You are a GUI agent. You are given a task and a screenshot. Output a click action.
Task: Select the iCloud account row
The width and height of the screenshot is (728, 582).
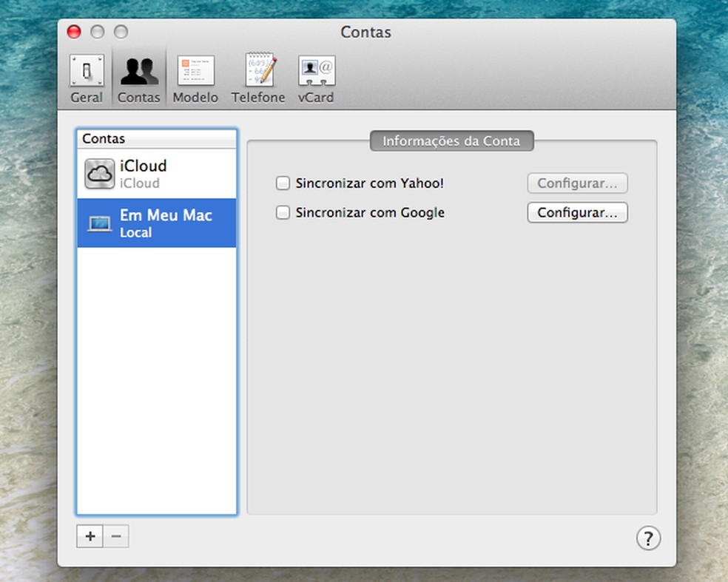coord(157,174)
